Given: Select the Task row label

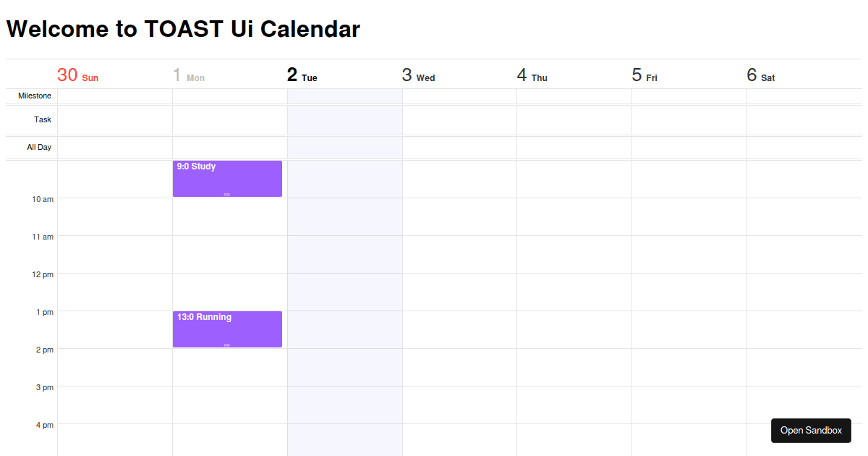Looking at the screenshot, I should coord(43,119).
